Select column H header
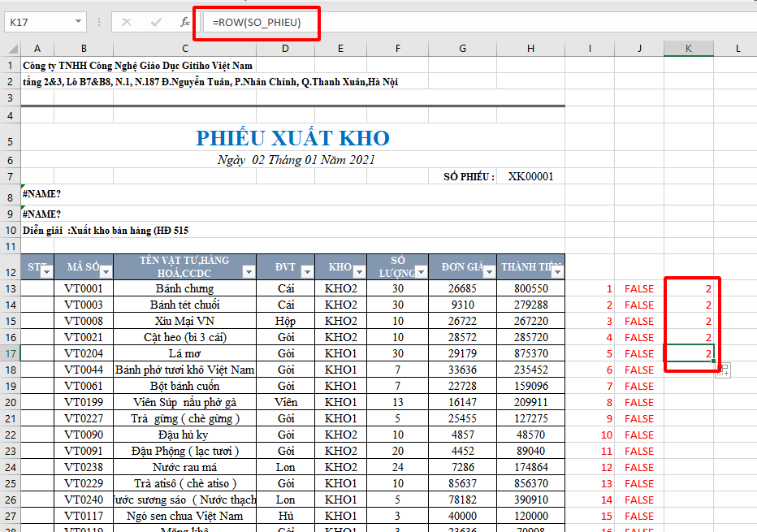Screen dimensions: 757x532 (x=530, y=48)
